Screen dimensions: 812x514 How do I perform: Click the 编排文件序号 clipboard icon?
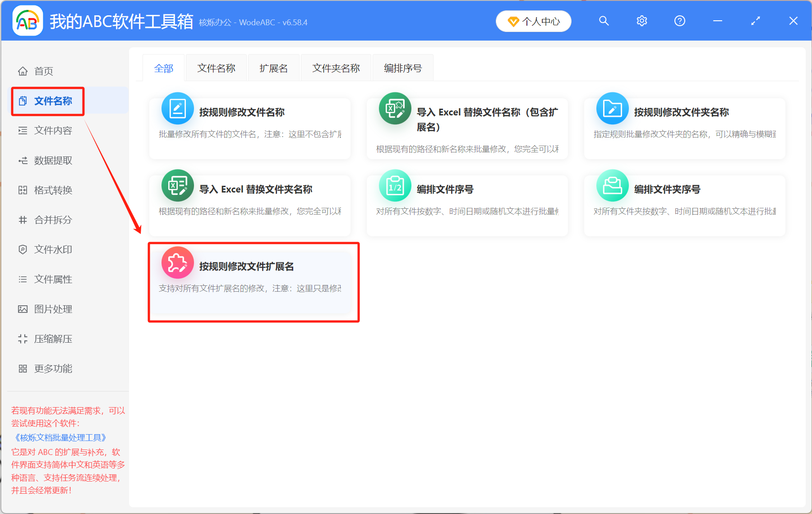[x=395, y=185]
